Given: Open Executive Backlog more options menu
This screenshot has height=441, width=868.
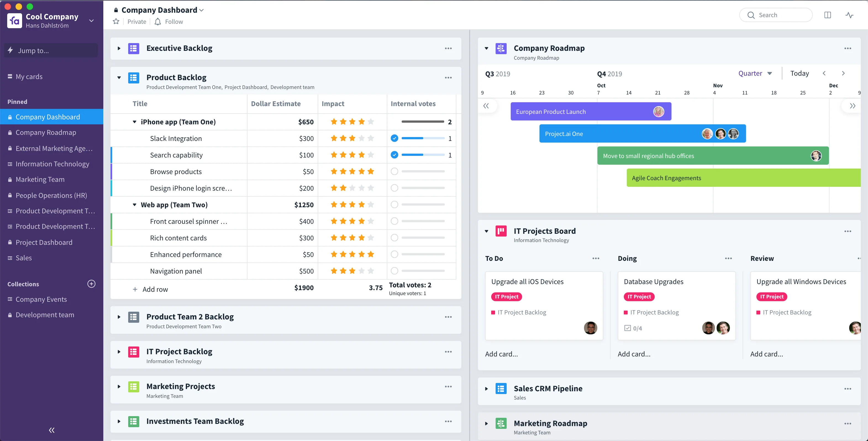Looking at the screenshot, I should (448, 48).
